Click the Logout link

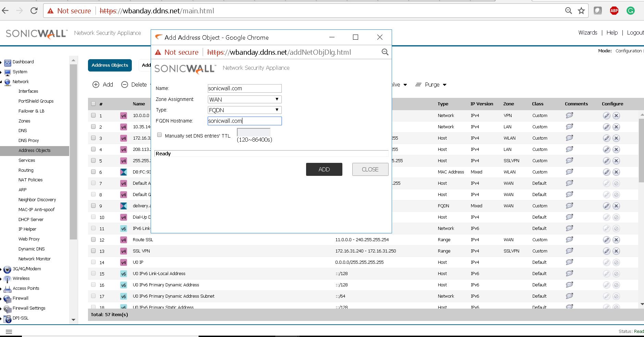(635, 33)
